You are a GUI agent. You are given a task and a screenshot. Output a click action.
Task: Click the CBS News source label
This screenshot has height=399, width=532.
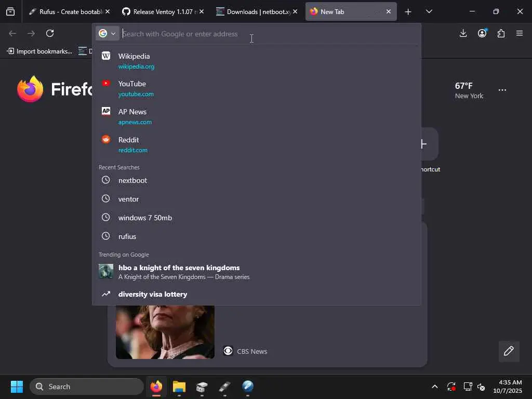pos(252,352)
